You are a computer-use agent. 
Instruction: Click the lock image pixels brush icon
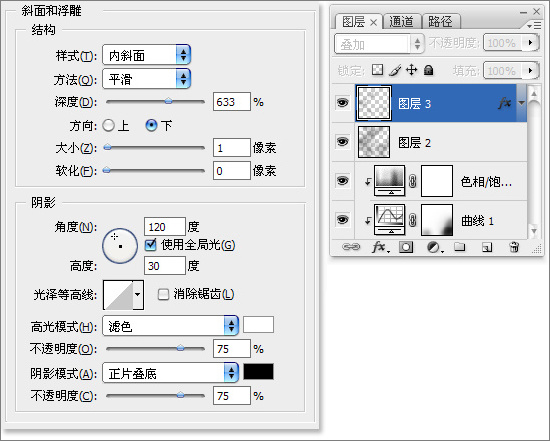pyautogui.click(x=395, y=70)
